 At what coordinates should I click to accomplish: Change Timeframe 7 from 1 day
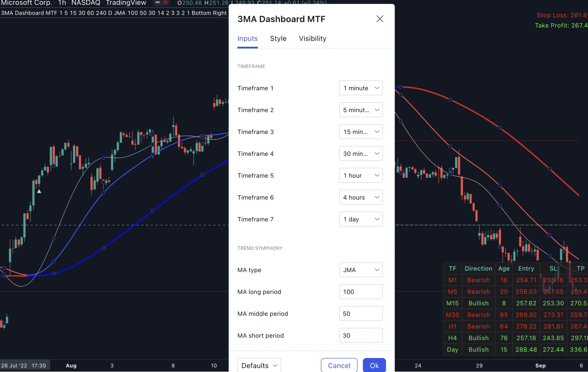pos(361,219)
